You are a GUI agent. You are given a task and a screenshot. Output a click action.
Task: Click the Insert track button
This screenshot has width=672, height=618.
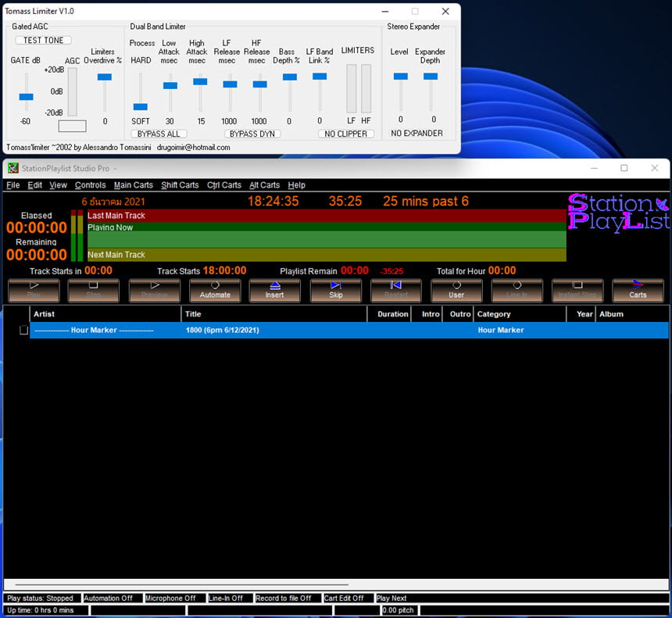point(275,291)
